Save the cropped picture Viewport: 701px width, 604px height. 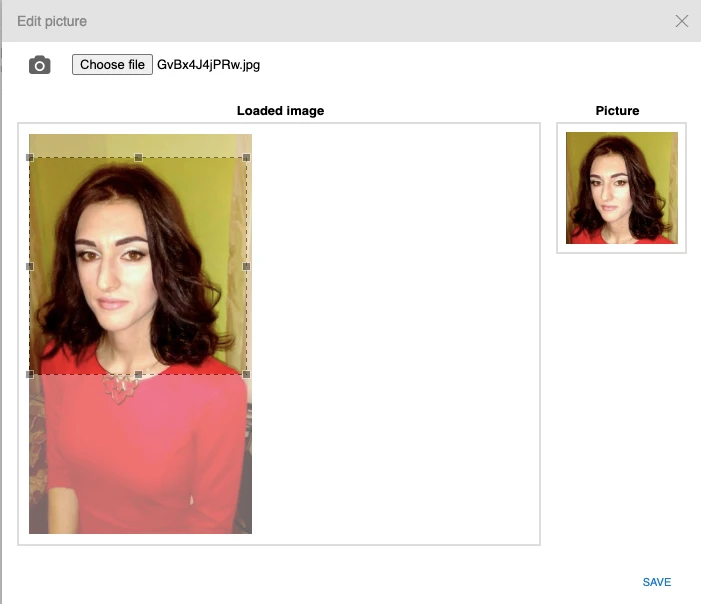point(656,582)
